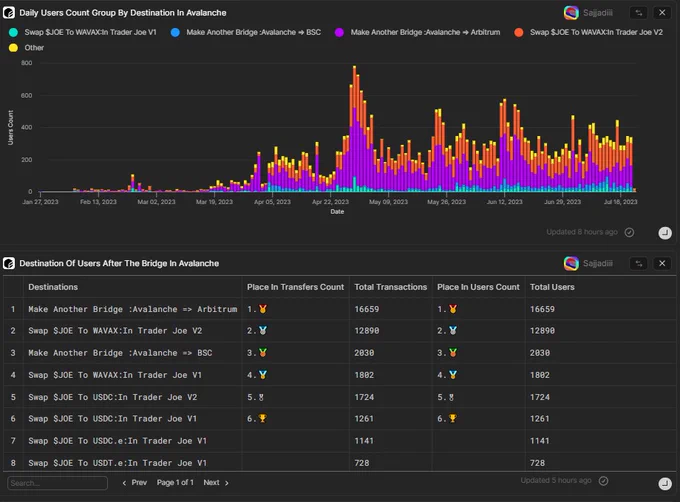The width and height of the screenshot is (680, 502).
Task: Click the trophy icon in the USDC Trader Joe V1 row's Transfers Count cell
Action: point(262,418)
